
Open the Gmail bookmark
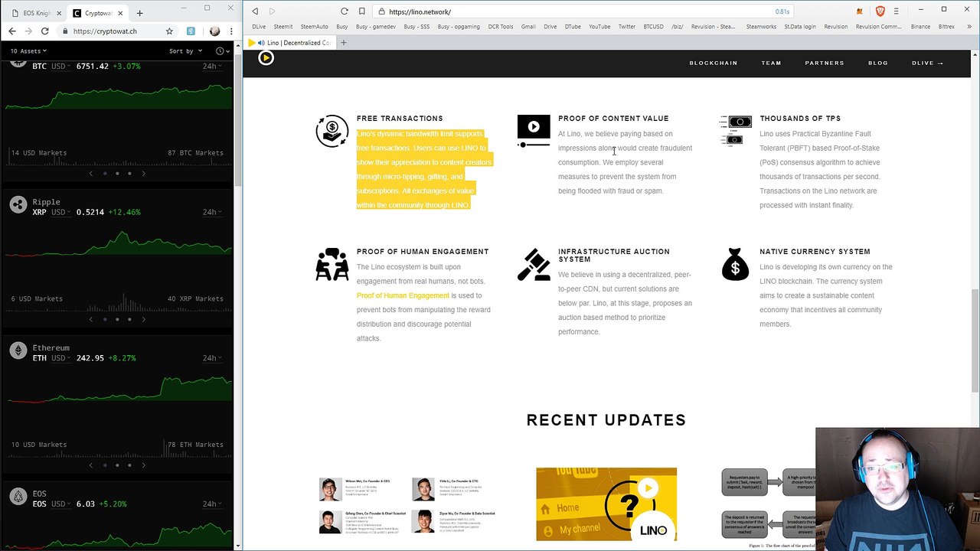pos(528,27)
